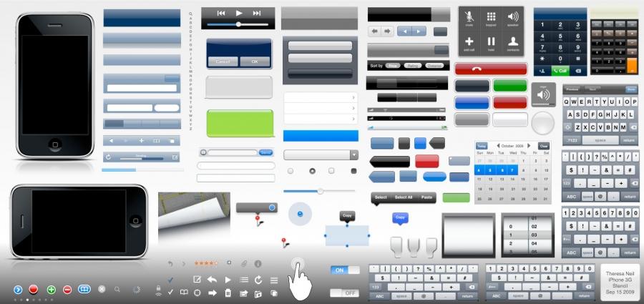The height and width of the screenshot is (304, 644).
Task: Select the filled dark radio button
Action: pos(312,171)
